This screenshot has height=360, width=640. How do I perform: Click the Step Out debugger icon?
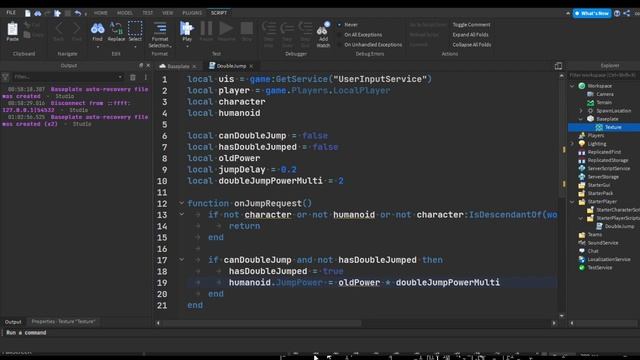305,29
